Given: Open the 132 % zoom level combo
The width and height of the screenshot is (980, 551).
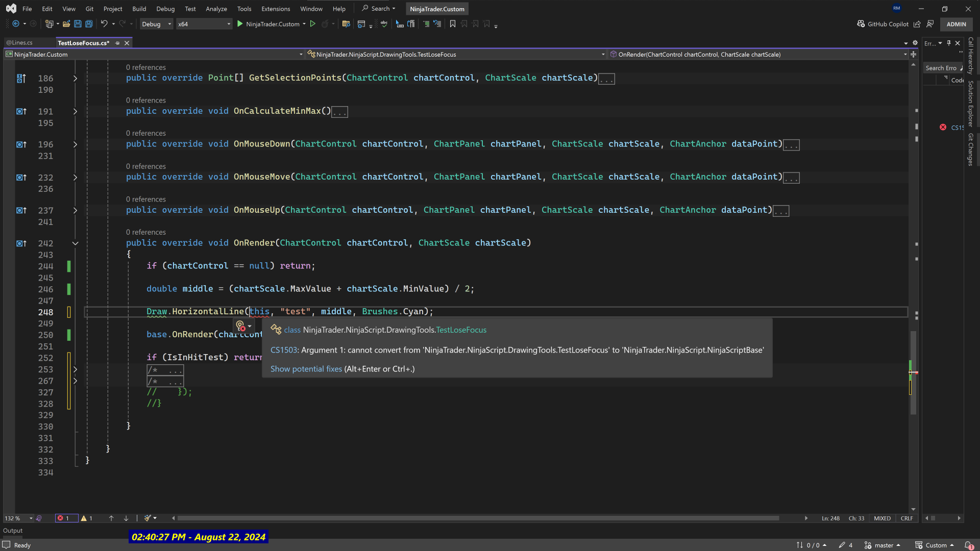Looking at the screenshot, I should [18, 518].
